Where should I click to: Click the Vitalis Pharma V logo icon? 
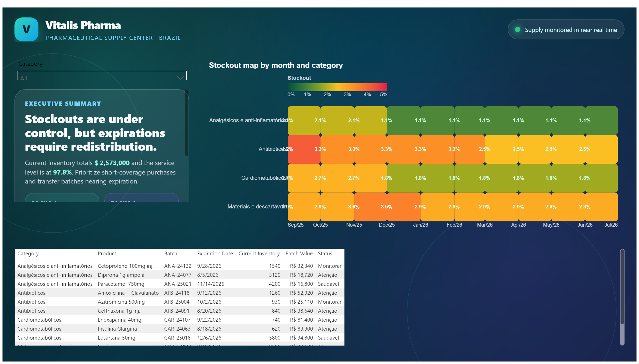tap(26, 29)
